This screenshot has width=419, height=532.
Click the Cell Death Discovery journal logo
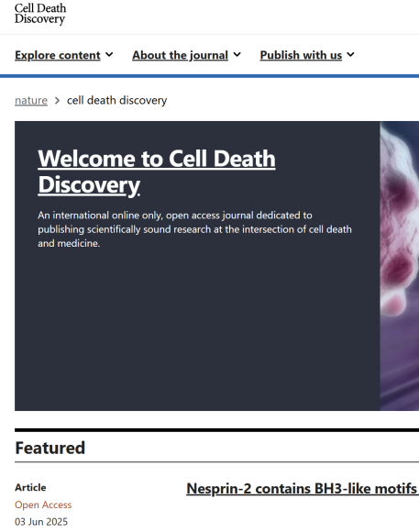point(40,14)
